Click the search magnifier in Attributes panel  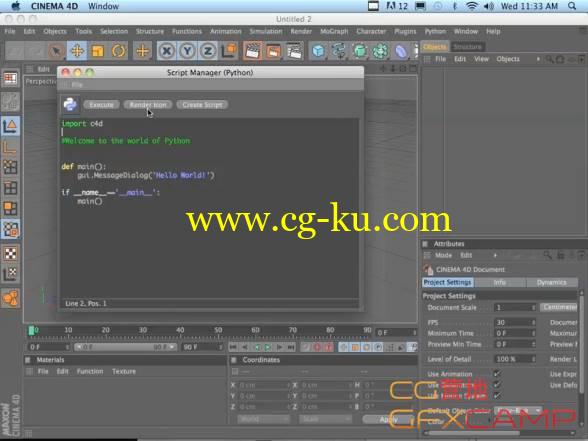point(548,255)
